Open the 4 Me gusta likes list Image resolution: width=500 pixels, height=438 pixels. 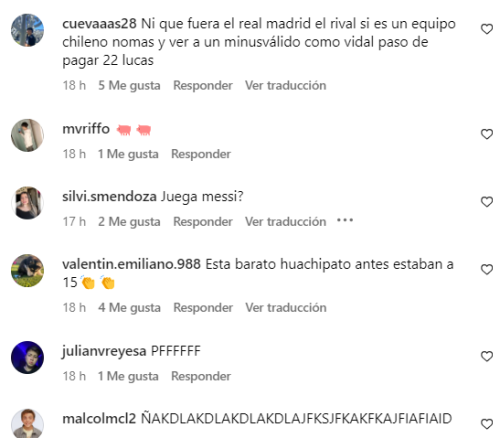click(x=129, y=307)
